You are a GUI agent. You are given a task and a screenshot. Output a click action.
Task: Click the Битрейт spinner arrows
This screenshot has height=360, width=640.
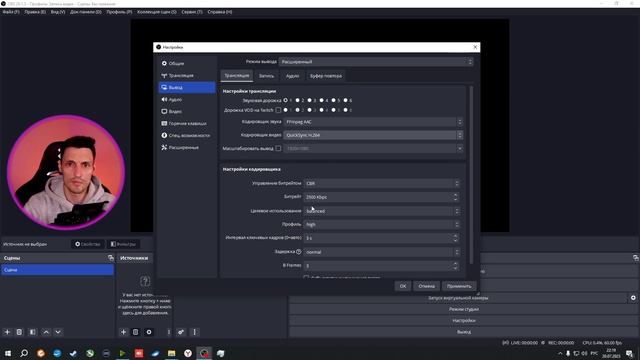(x=456, y=197)
